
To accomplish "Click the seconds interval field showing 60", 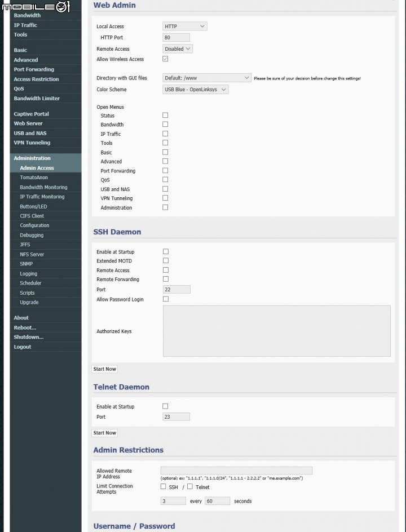I will 217,501.
